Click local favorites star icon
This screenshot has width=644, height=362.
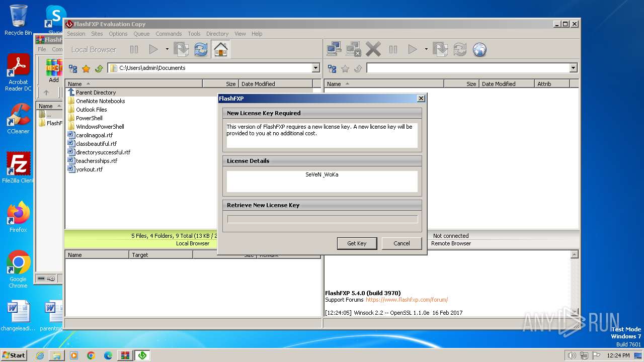(x=86, y=68)
